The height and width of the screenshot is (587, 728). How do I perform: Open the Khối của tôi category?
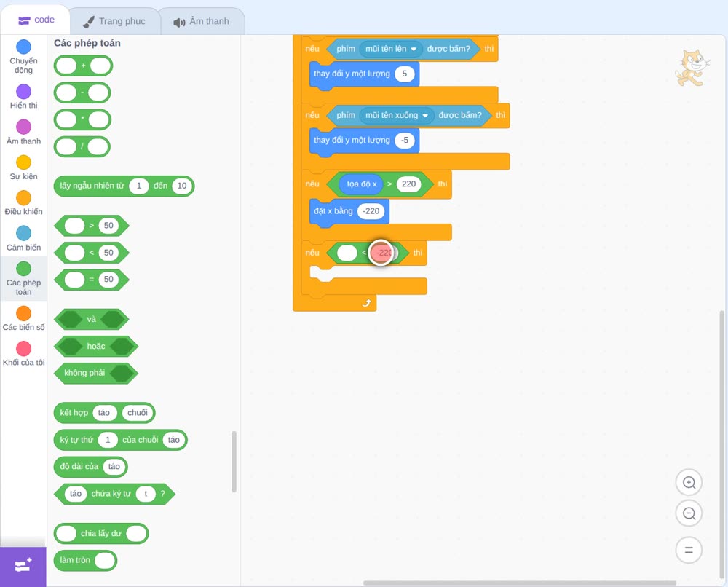tap(23, 354)
